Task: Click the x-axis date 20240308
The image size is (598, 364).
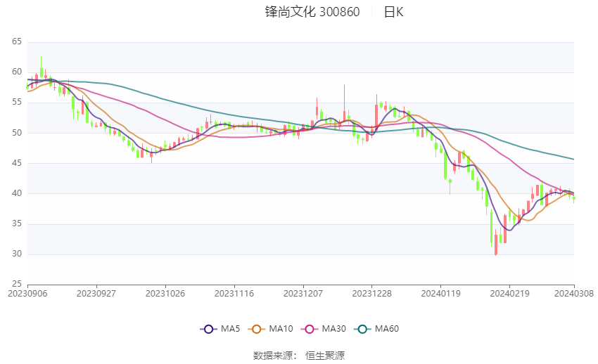Action: [x=574, y=294]
